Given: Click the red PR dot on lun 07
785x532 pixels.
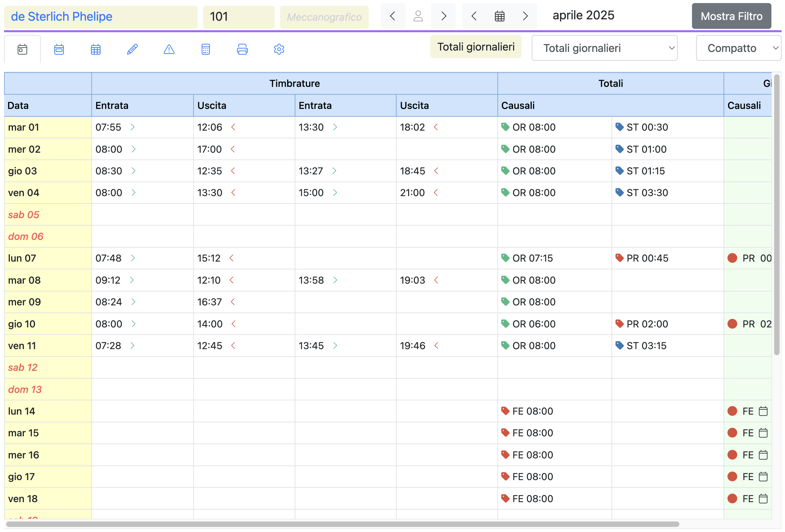Looking at the screenshot, I should tap(732, 258).
